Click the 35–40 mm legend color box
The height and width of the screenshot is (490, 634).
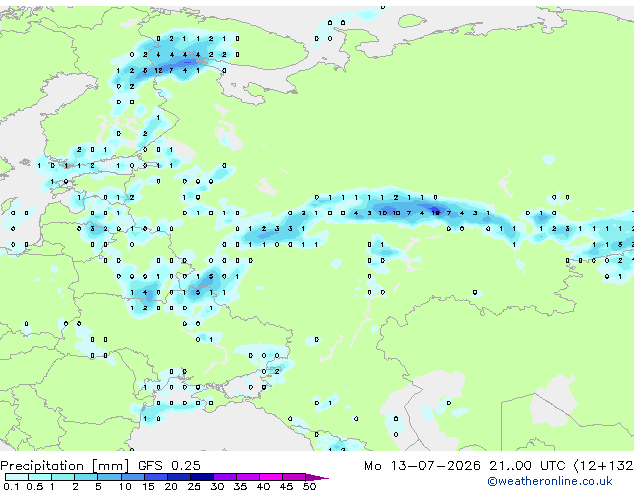pos(248,477)
